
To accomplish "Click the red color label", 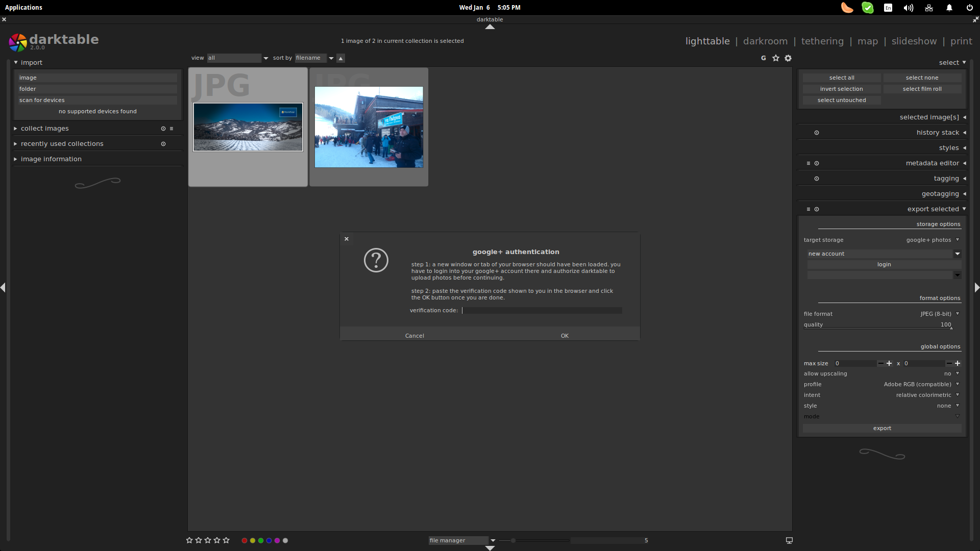I will (244, 540).
